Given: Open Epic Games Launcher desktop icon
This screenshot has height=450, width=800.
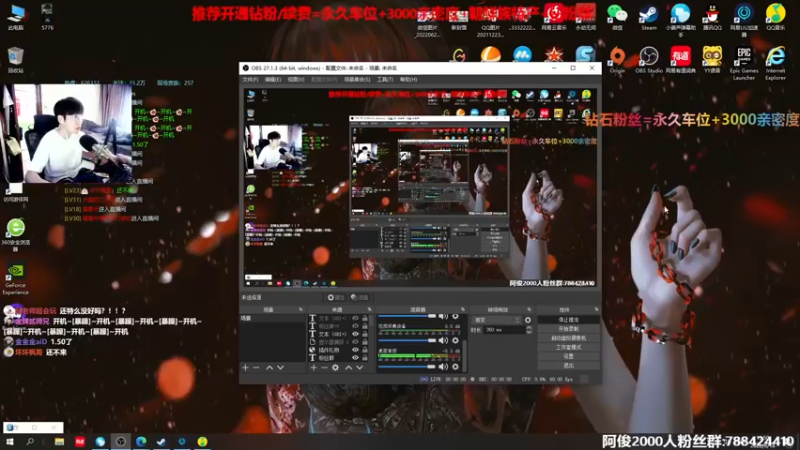Looking at the screenshot, I should click(743, 63).
